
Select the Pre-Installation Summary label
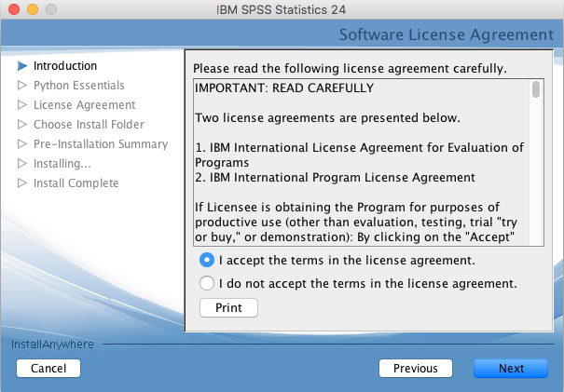pyautogui.click(x=101, y=143)
